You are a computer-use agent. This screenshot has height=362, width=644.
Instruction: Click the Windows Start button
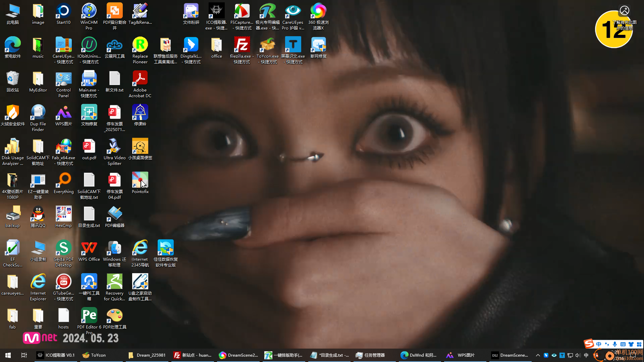click(8, 355)
